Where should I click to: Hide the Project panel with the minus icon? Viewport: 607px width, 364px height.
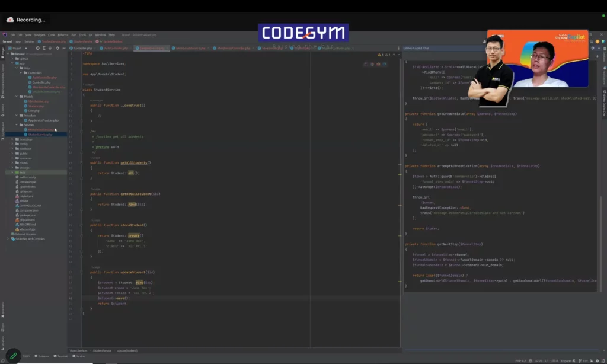click(x=63, y=48)
